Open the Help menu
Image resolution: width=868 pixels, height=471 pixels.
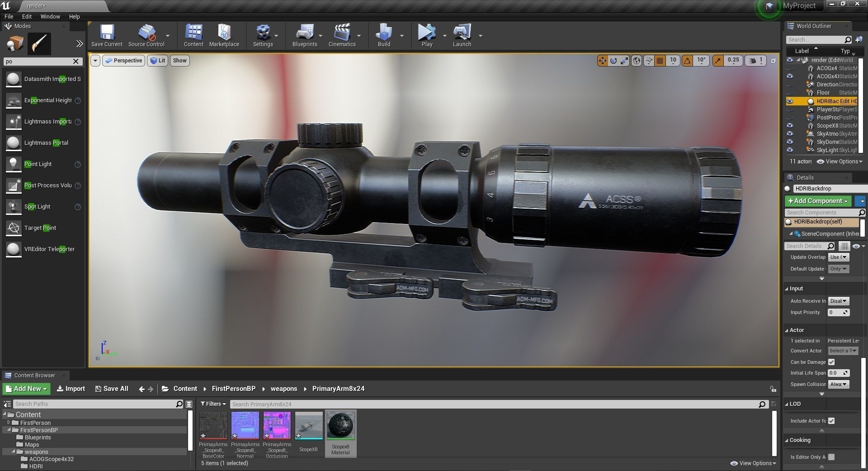click(74, 16)
